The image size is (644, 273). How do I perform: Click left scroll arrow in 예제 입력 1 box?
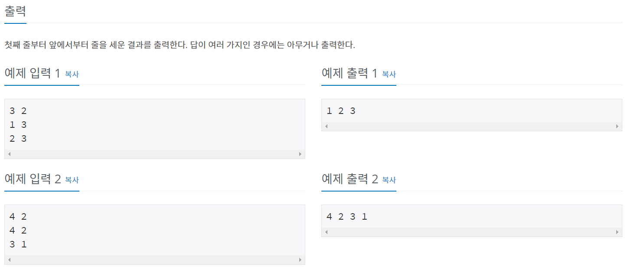click(x=9, y=154)
